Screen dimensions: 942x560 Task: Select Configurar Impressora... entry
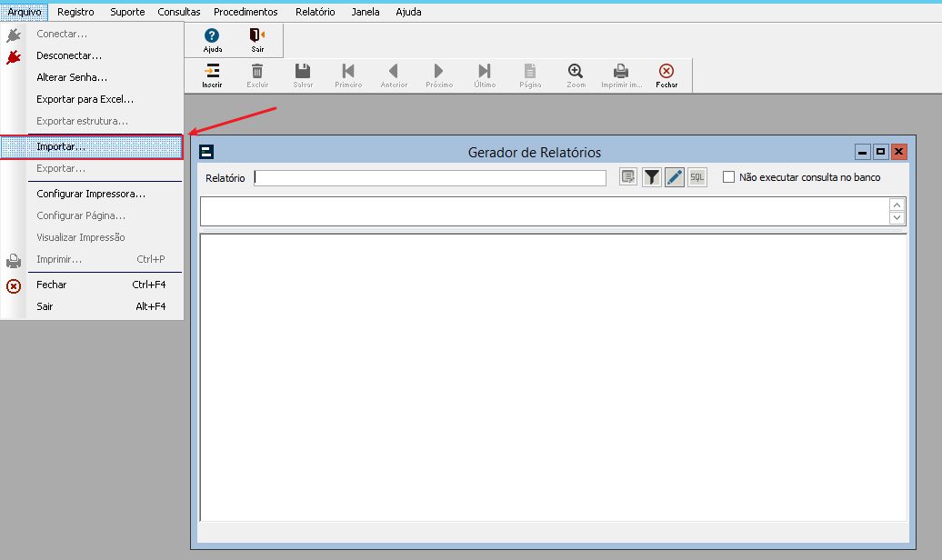tap(92, 194)
